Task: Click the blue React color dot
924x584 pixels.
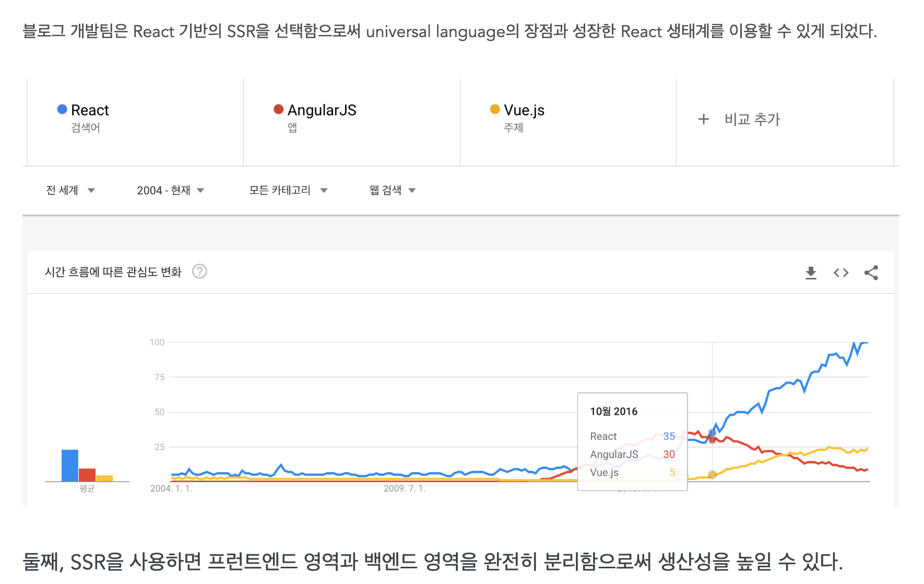Action: click(62, 109)
